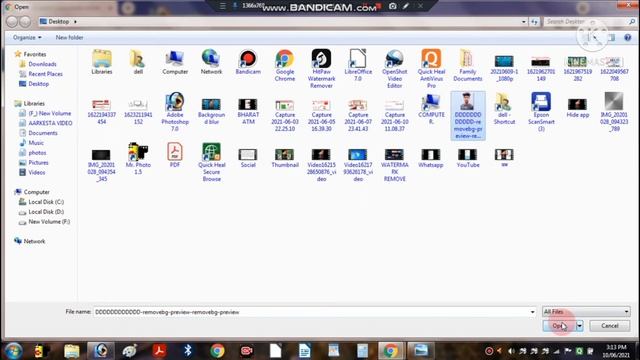Select the Hide app video file

point(578,108)
